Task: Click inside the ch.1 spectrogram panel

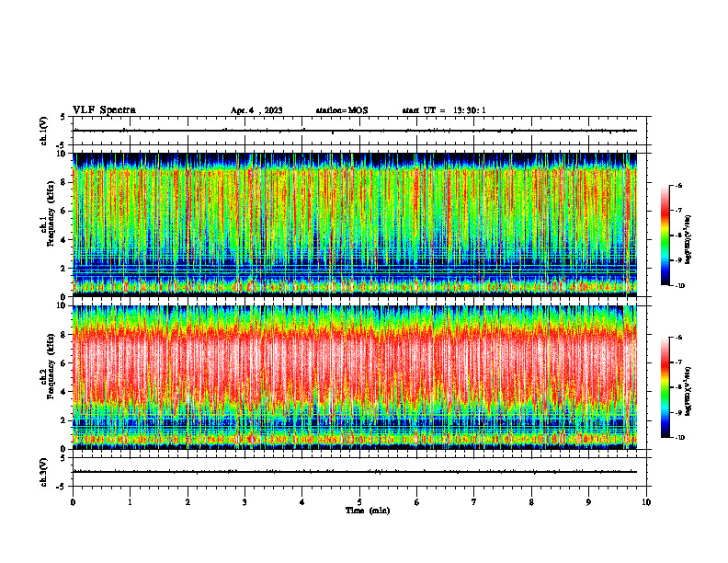Action: click(x=355, y=224)
